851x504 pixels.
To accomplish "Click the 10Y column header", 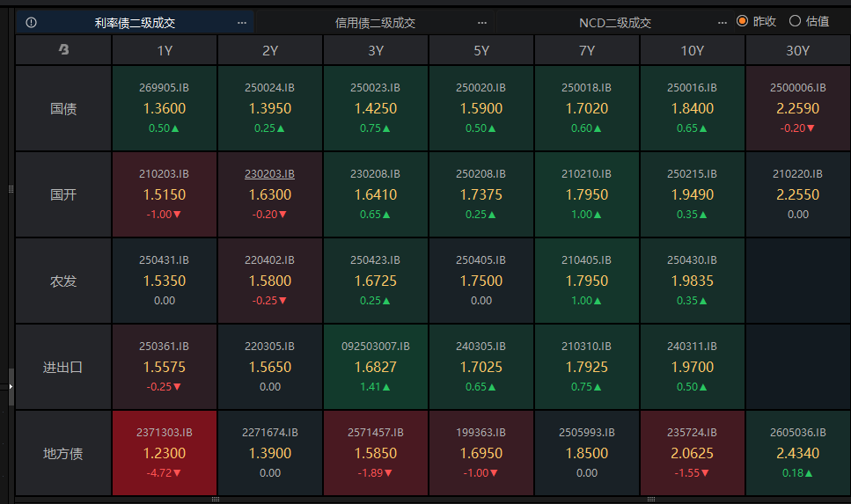I will [x=692, y=50].
